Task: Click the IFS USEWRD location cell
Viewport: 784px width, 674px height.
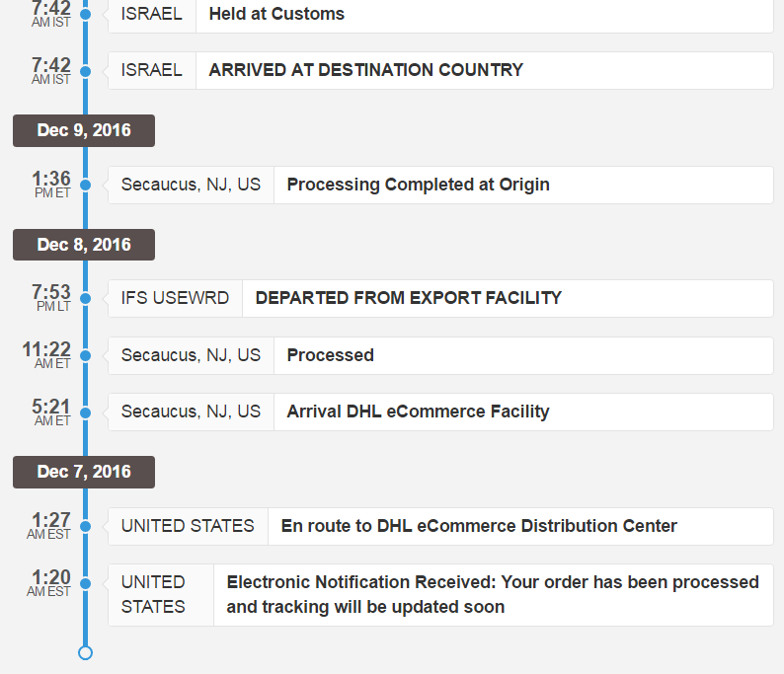Action: coord(175,298)
